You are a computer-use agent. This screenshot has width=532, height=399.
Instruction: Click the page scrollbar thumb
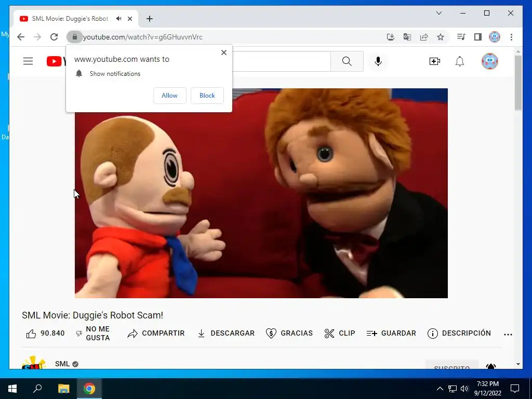coord(518,83)
